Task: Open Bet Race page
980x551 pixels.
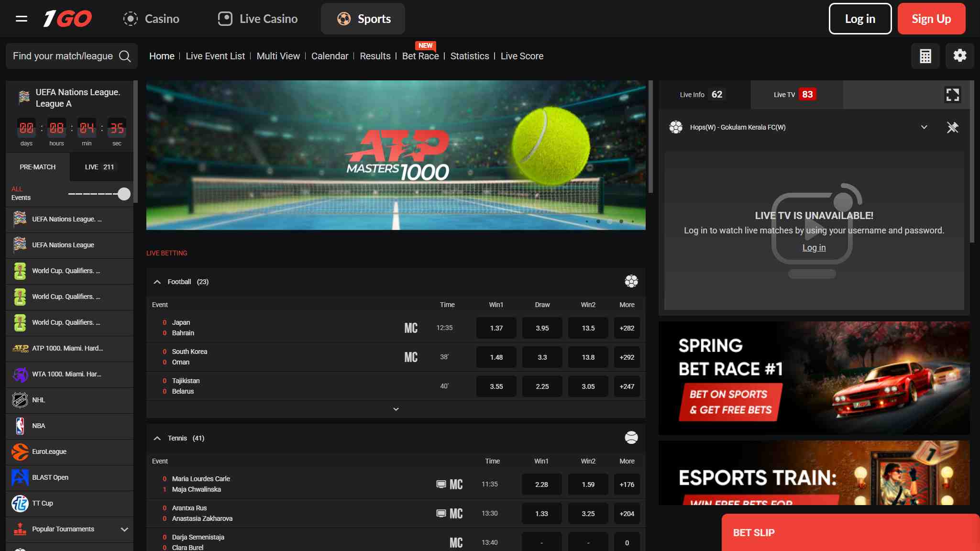Action: click(x=420, y=56)
